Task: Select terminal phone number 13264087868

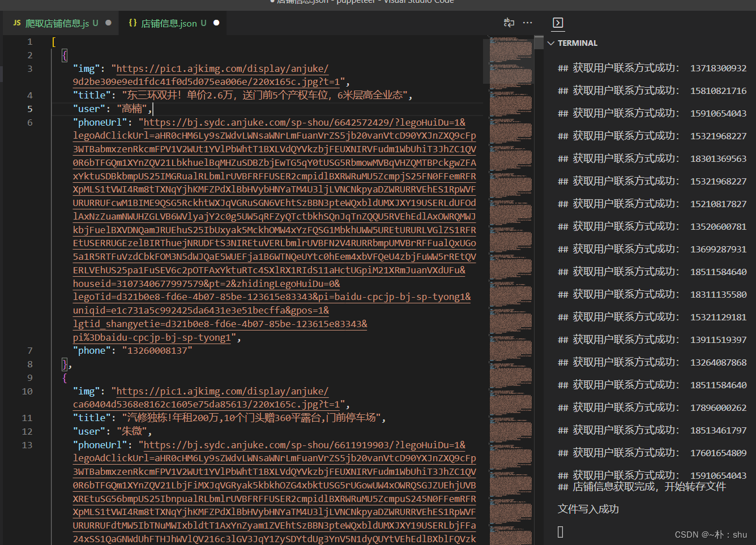Action: coord(718,362)
